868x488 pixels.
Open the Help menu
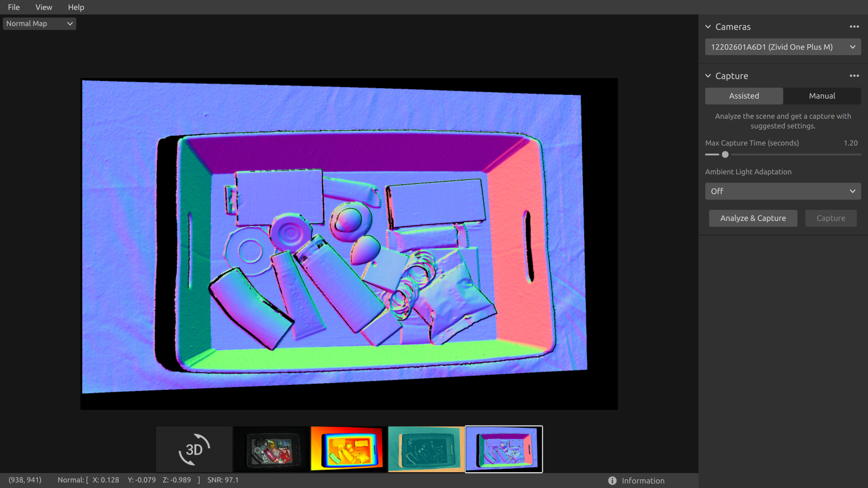(76, 7)
